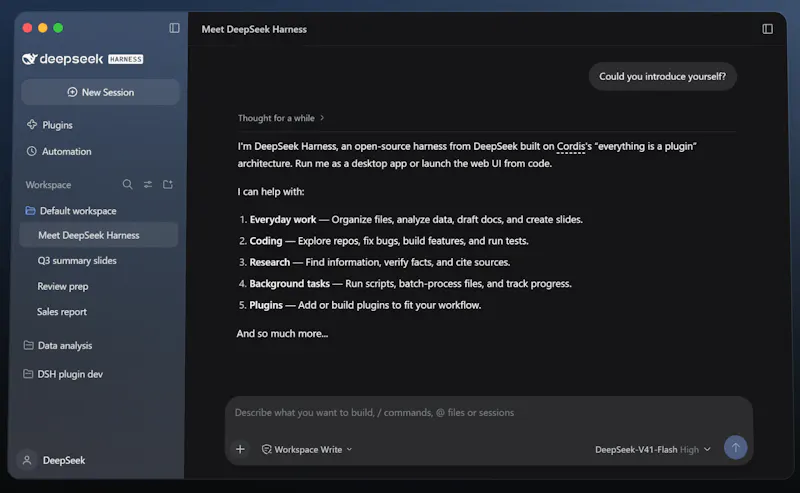Follow the Cordis link in response

(570, 146)
